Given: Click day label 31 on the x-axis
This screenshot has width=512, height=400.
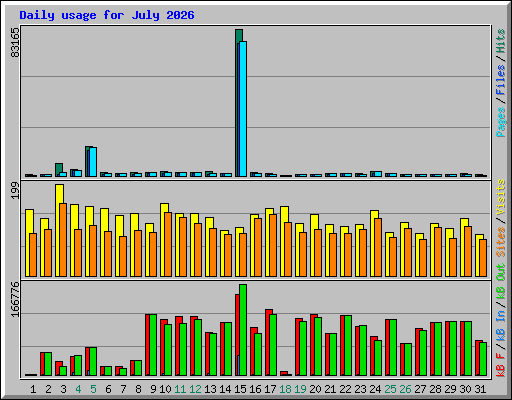Looking at the screenshot, I should click(480, 389).
